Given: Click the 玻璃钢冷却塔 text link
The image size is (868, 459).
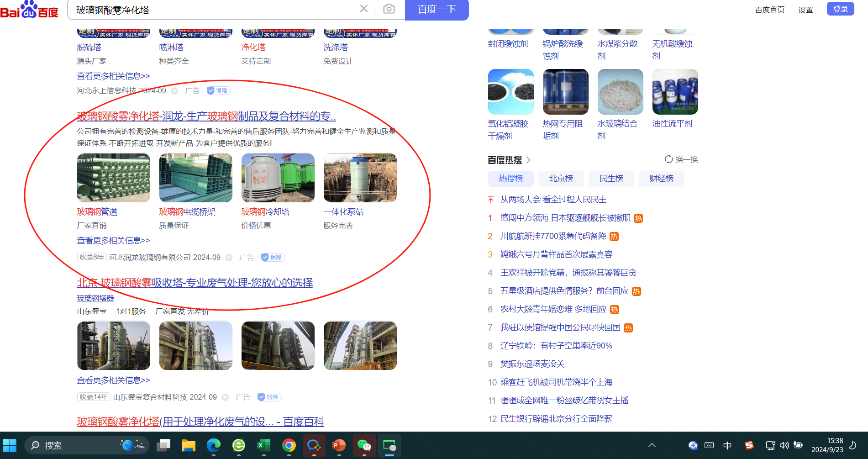Looking at the screenshot, I should (x=265, y=212).
